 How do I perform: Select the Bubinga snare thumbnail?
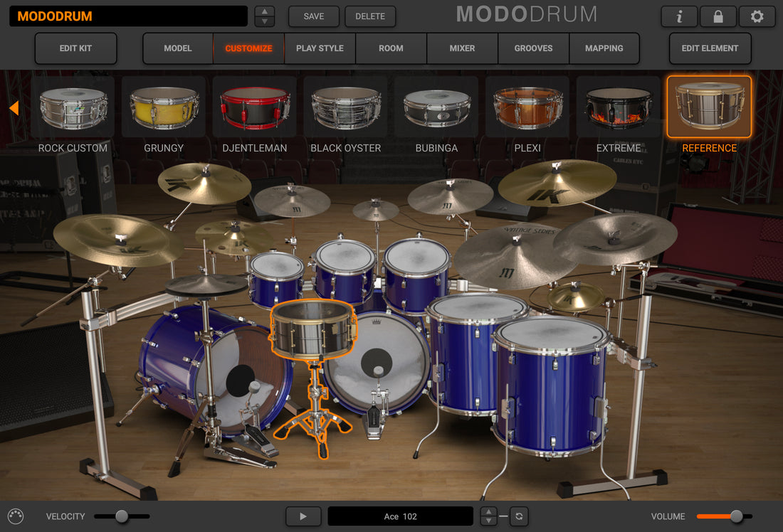coord(436,107)
